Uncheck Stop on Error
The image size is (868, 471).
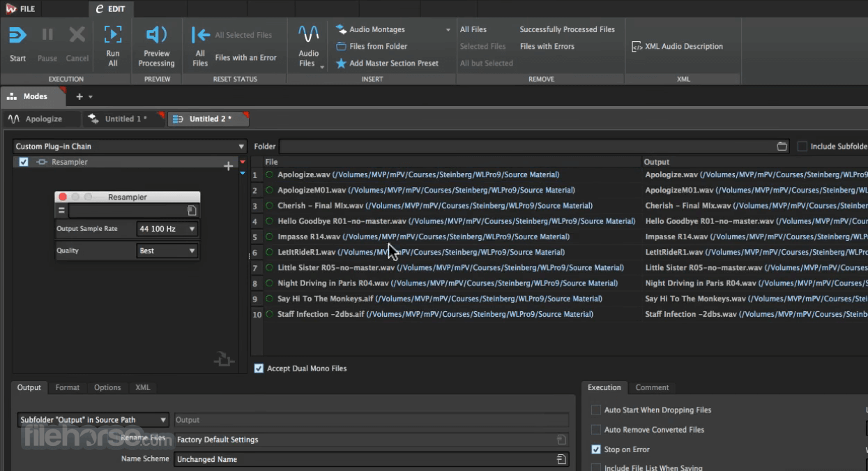pos(596,449)
